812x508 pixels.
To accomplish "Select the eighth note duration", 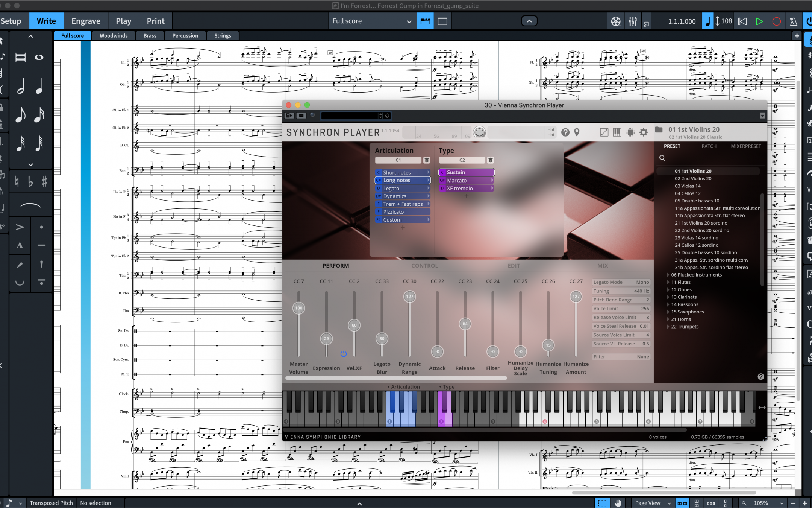I will point(20,115).
